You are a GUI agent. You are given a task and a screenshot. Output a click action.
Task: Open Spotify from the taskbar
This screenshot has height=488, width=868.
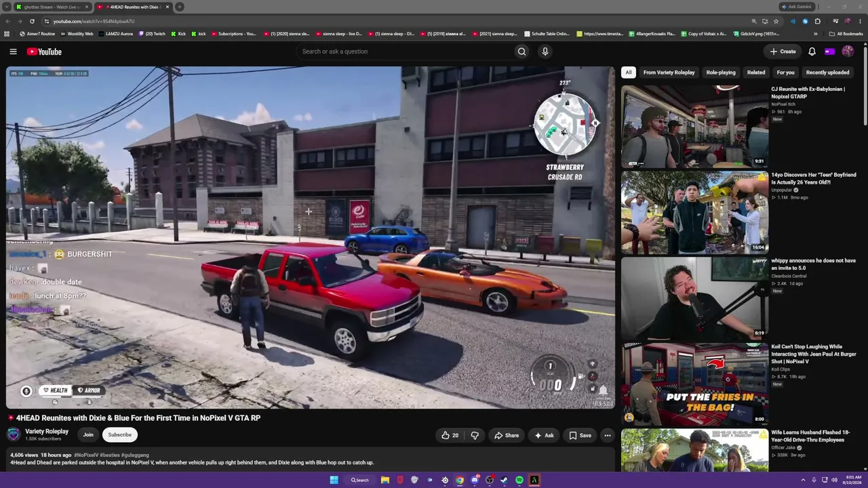(x=519, y=480)
